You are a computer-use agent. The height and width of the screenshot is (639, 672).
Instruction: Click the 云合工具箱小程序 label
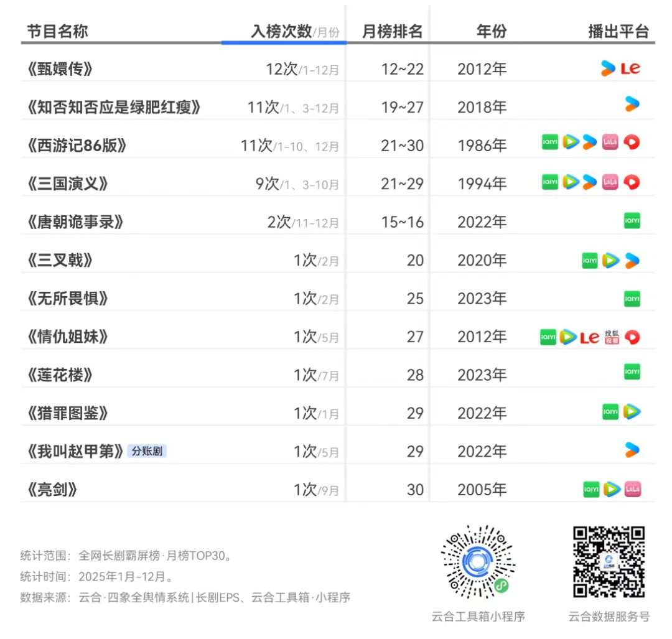click(479, 617)
